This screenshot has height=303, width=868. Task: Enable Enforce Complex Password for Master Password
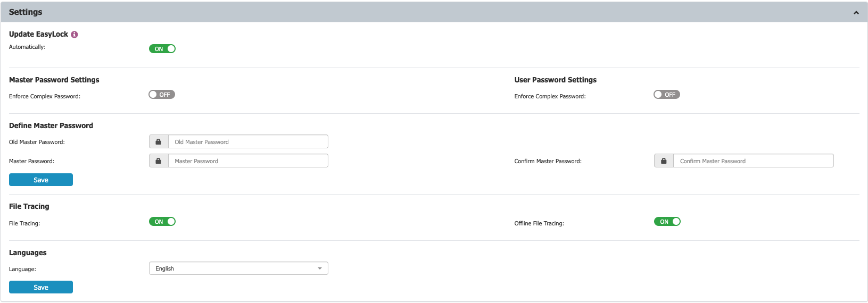click(162, 95)
